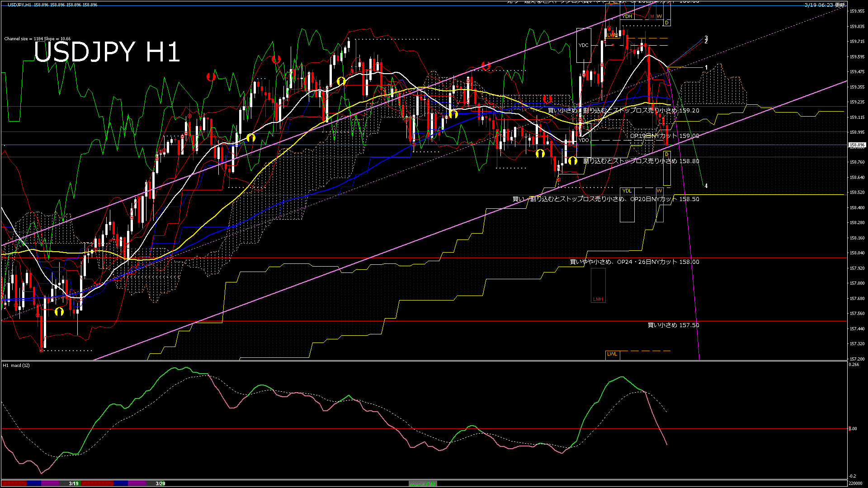This screenshot has height=488, width=868.
Task: Select the YDO marker box
Action: click(x=584, y=140)
